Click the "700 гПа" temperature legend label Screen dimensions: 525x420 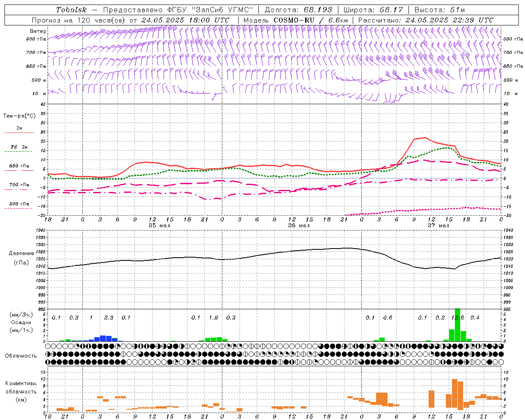click(19, 185)
